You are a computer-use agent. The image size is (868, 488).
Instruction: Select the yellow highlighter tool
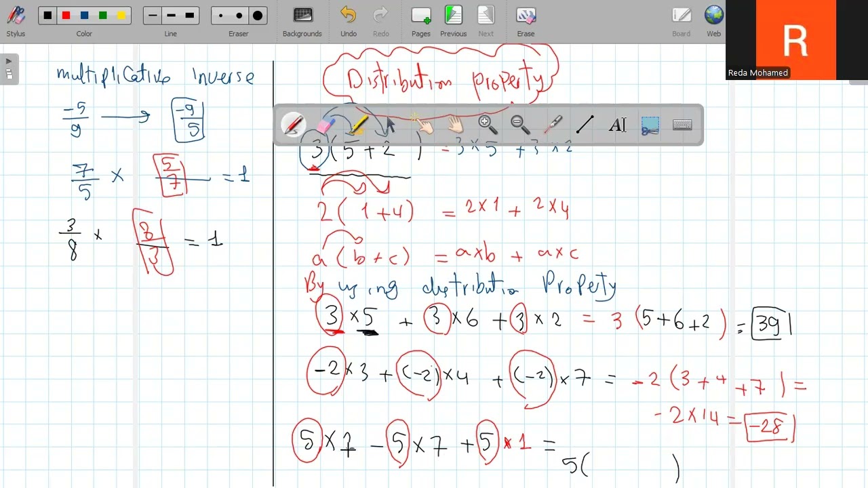[359, 125]
